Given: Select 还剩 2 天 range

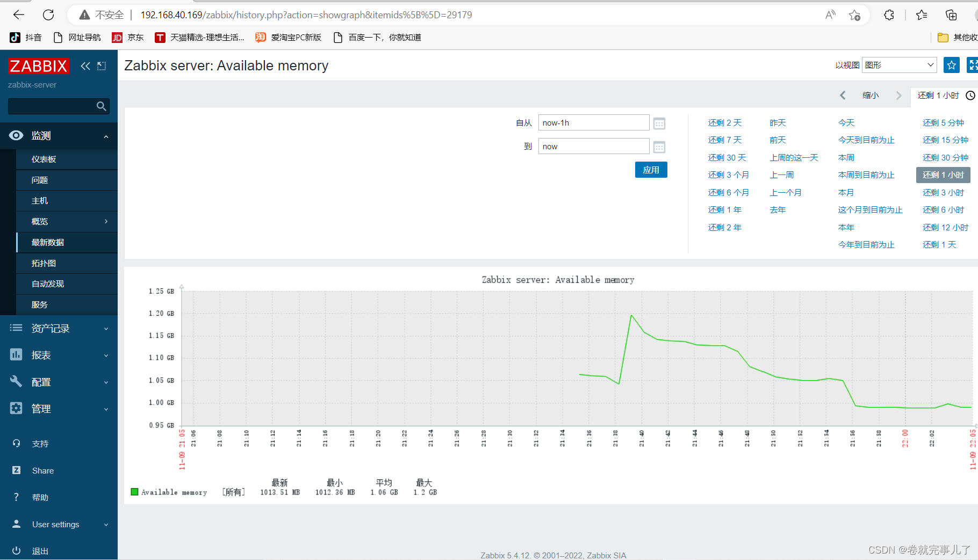Looking at the screenshot, I should pyautogui.click(x=725, y=123).
